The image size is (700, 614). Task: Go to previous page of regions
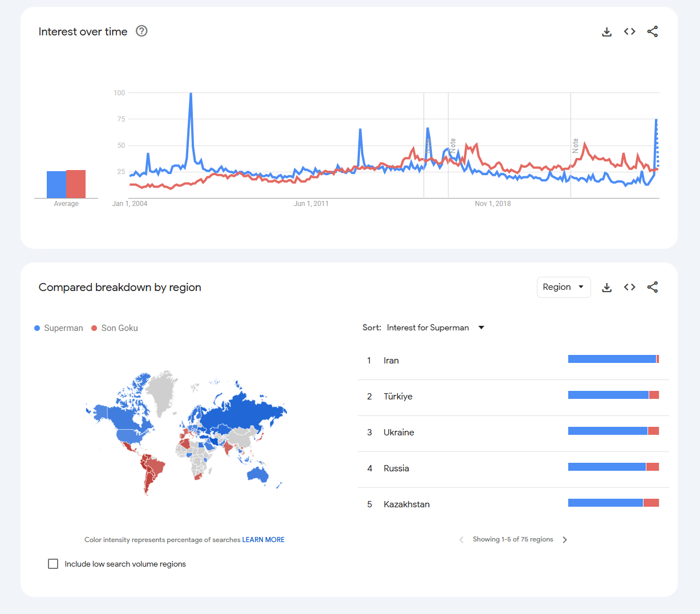[x=461, y=540]
